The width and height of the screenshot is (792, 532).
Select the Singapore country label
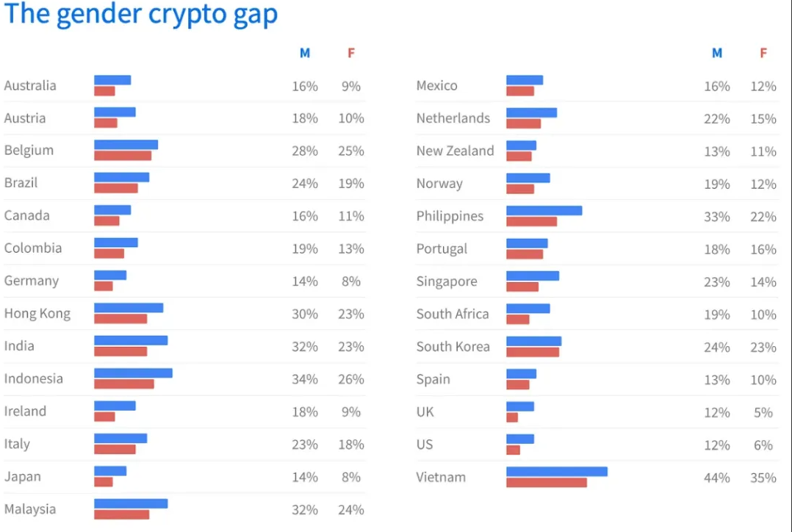click(x=446, y=281)
